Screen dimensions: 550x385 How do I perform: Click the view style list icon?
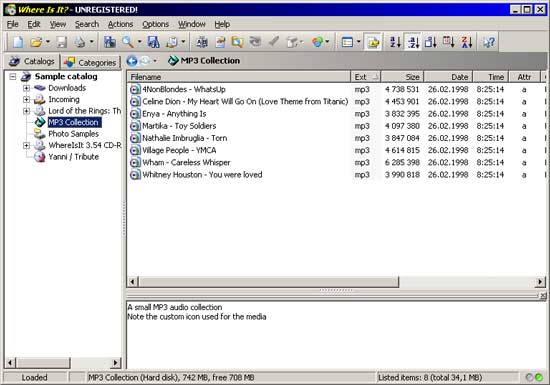click(x=347, y=42)
